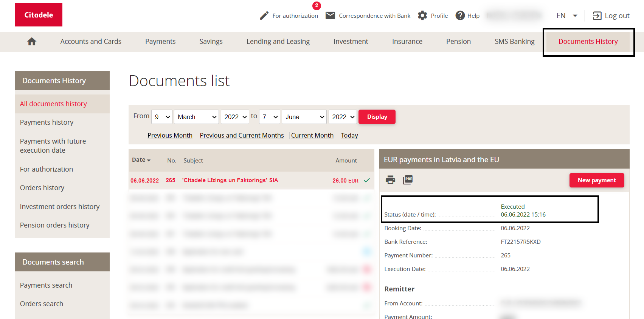Click the Log out arrow icon

point(597,15)
